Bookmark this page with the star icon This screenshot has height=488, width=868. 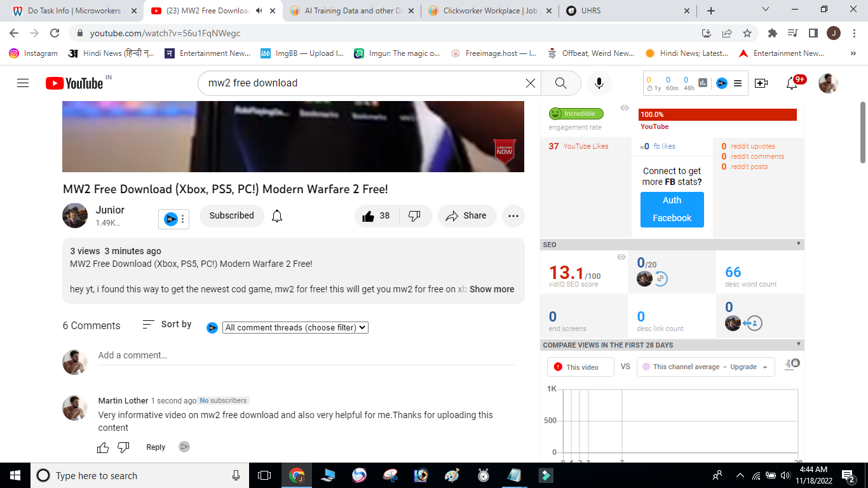pyautogui.click(x=747, y=33)
